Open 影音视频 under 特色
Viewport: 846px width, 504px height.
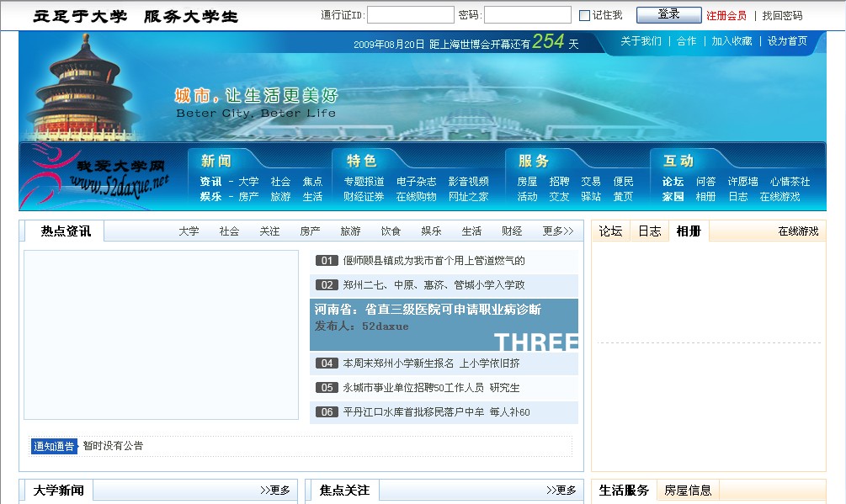pos(468,182)
